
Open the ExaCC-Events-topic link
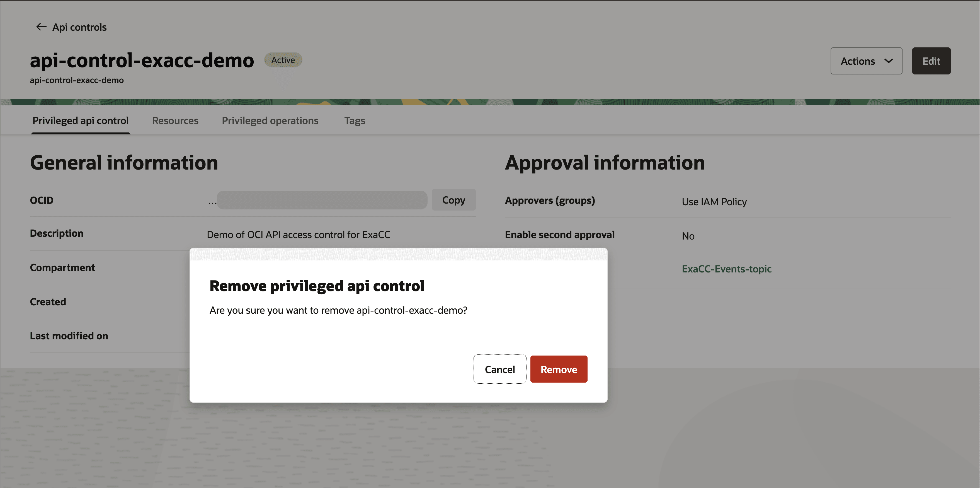[726, 269]
